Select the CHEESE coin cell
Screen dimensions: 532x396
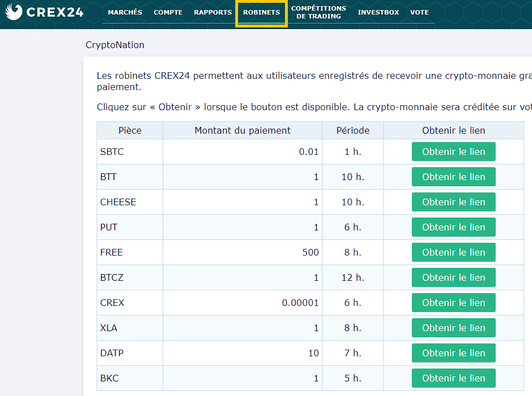pos(130,202)
